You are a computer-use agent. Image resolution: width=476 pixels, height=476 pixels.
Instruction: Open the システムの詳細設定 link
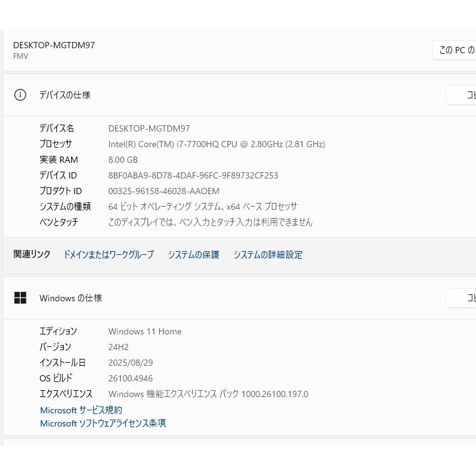coord(268,255)
